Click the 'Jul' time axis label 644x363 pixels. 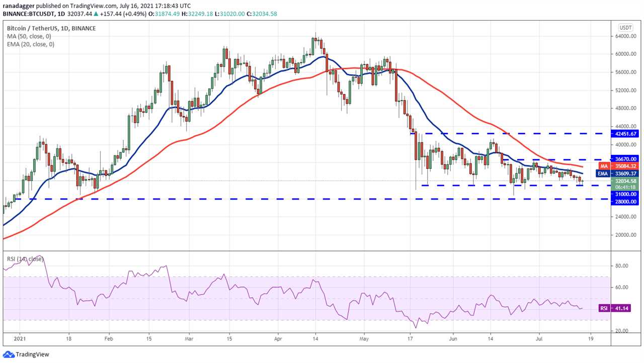(x=538, y=339)
